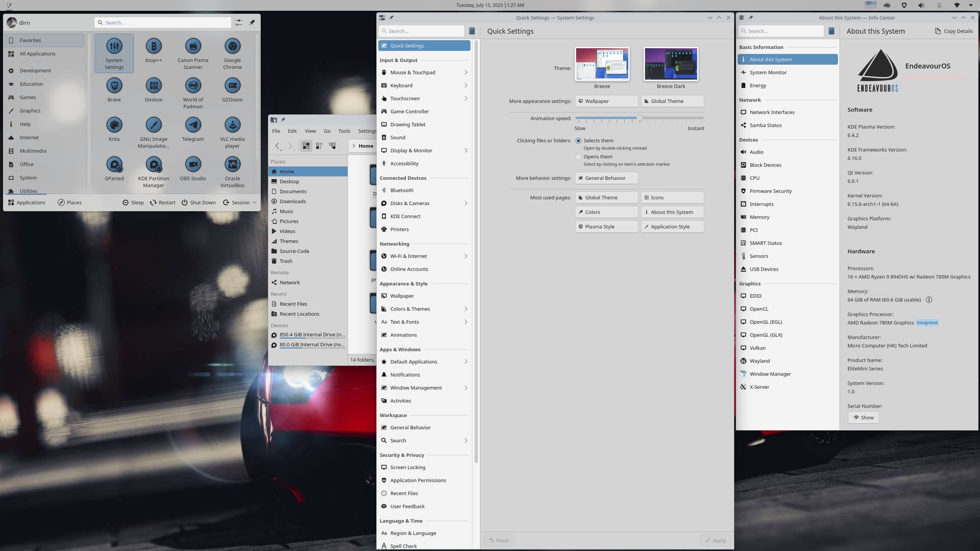The width and height of the screenshot is (980, 551).
Task: Click Copy Details in Info Center
Action: tap(953, 31)
